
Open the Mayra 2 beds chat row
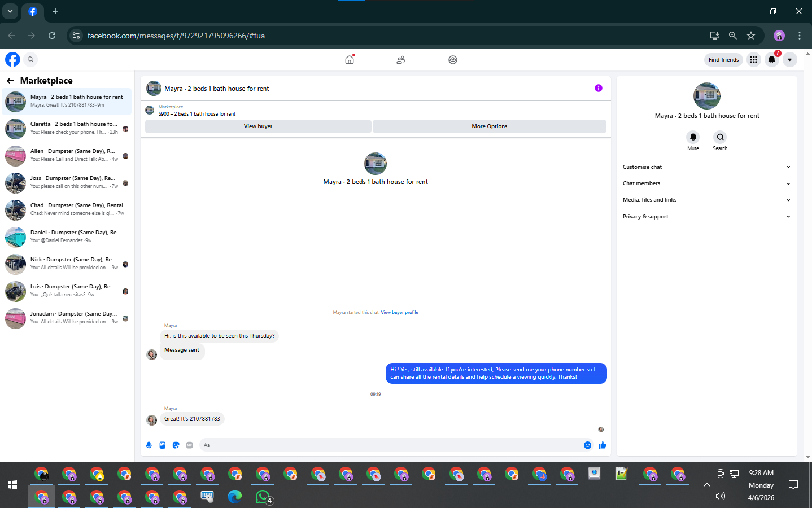(x=67, y=102)
